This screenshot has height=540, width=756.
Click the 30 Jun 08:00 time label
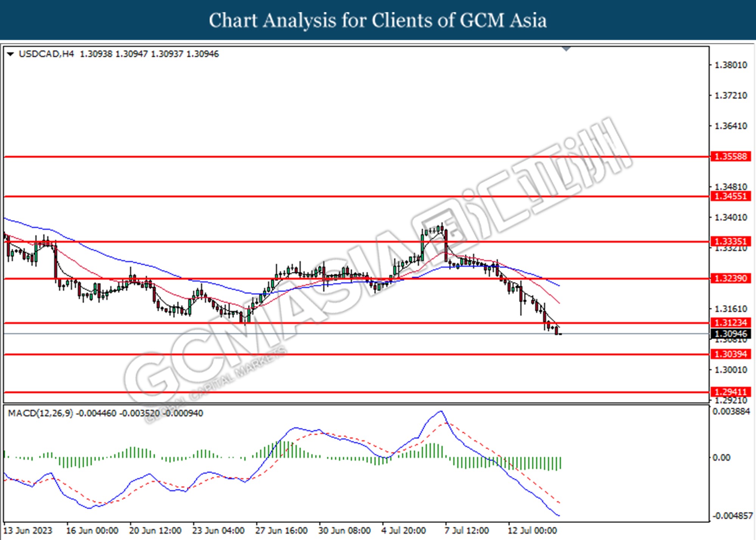coord(344,531)
